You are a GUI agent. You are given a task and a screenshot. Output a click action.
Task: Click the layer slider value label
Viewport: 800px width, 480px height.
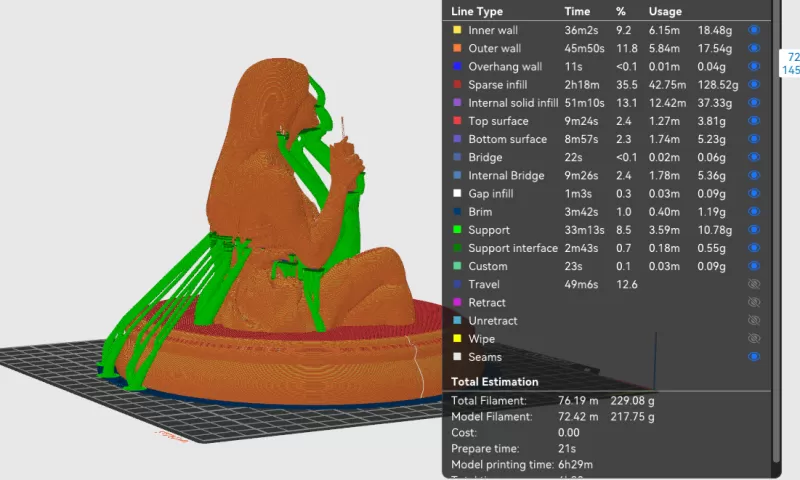pos(790,64)
